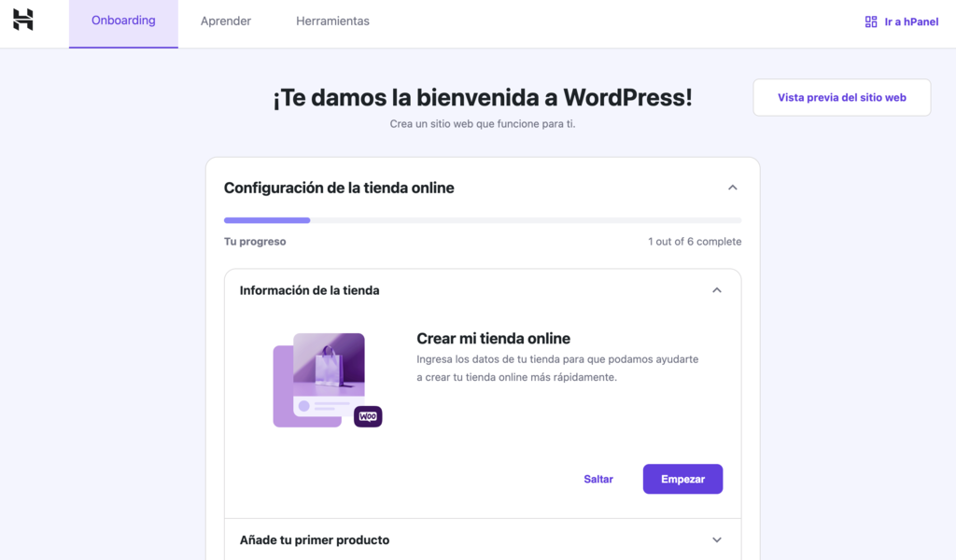Expand the Añade tu primer producto section

click(x=717, y=539)
